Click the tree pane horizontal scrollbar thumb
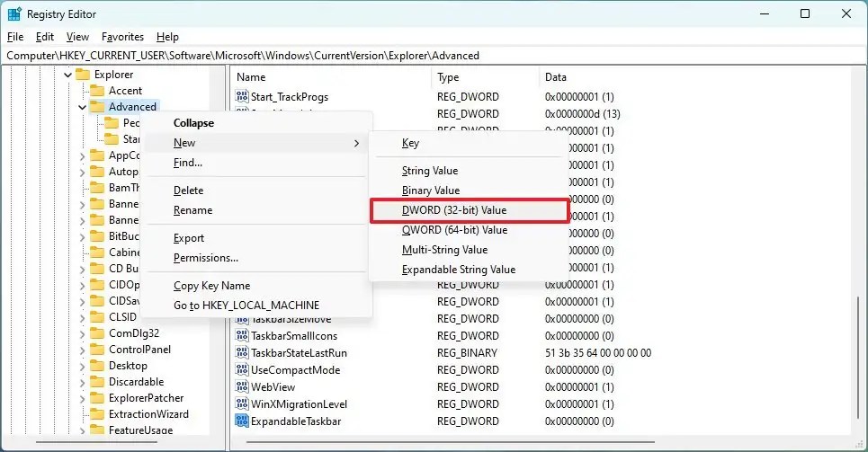 [97, 441]
